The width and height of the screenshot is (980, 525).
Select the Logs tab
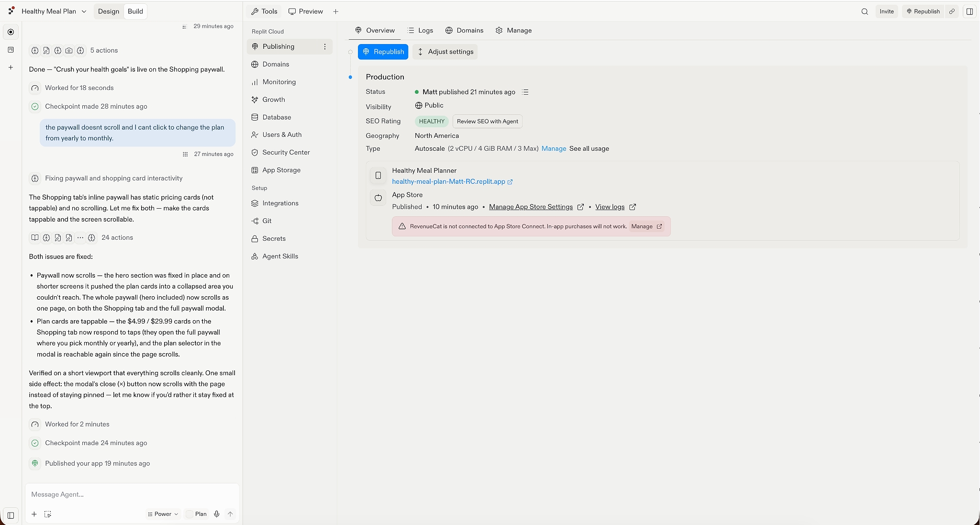420,30
